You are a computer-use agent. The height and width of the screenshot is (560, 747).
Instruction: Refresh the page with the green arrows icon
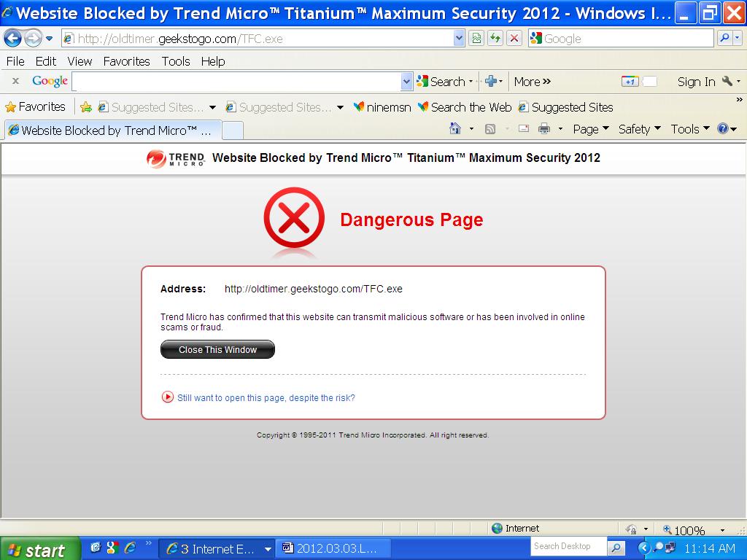(495, 39)
